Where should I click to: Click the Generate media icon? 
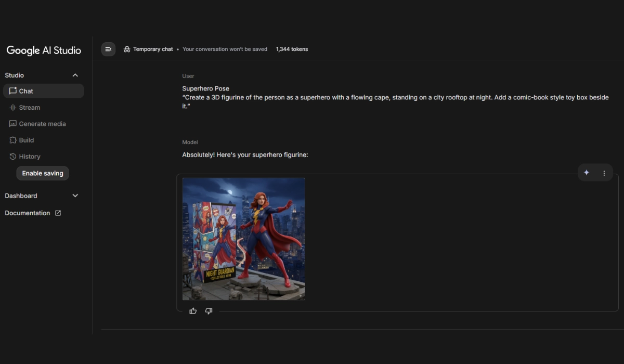(x=13, y=124)
